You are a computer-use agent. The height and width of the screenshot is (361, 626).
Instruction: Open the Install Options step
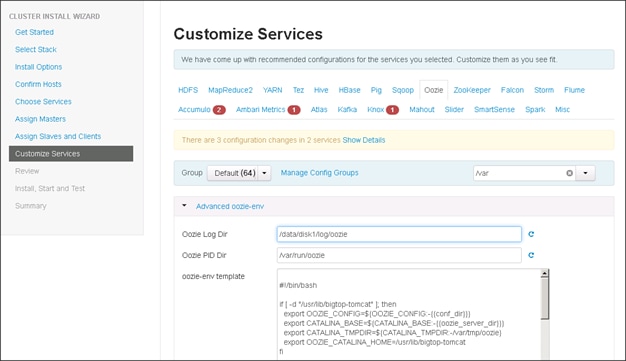38,67
